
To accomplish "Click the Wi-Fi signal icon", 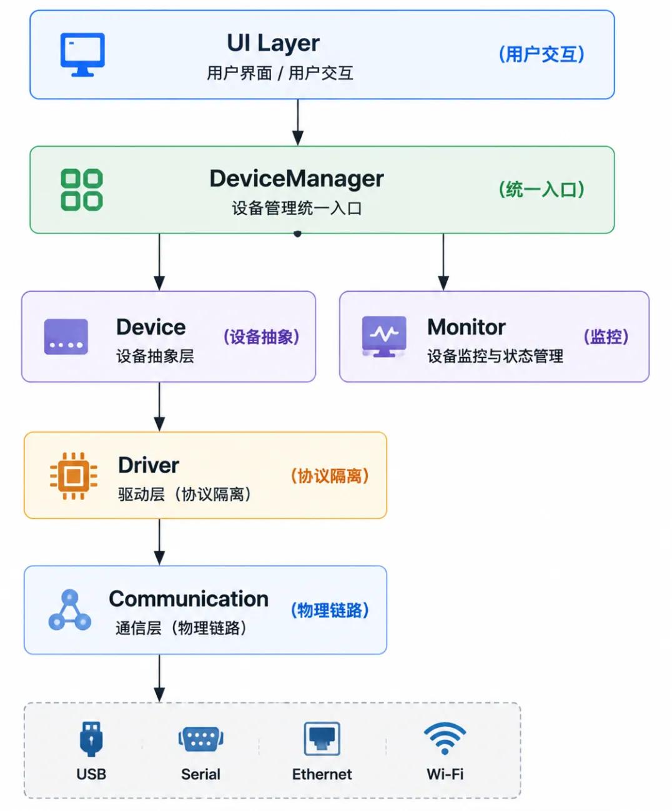I will pyautogui.click(x=445, y=739).
